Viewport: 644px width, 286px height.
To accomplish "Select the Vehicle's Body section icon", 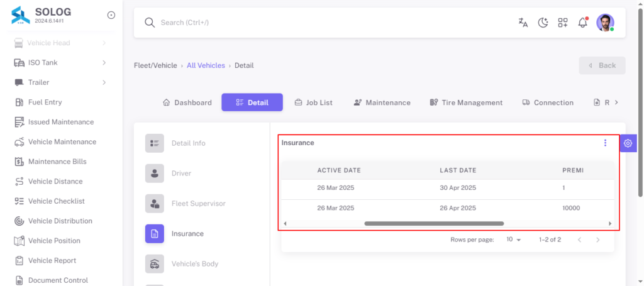I will (x=155, y=264).
